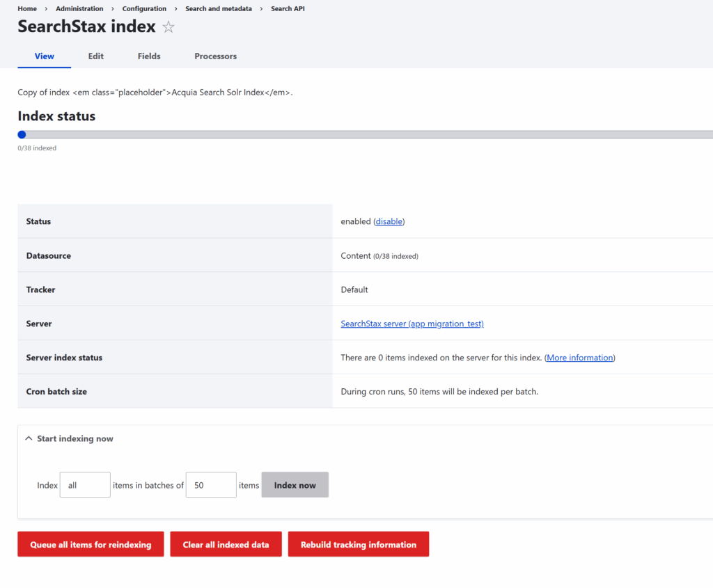Click the 'SearchStax index' page title
The width and height of the screenshot is (713, 588).
pos(87,26)
